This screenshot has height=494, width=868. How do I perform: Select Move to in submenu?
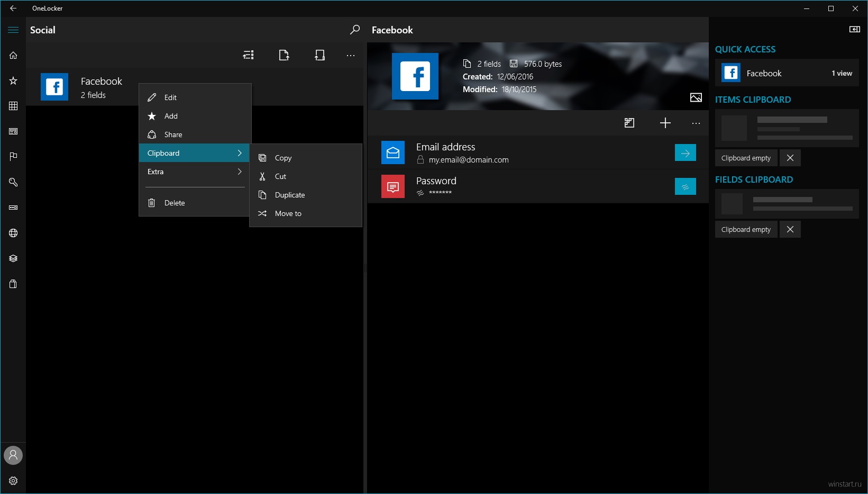[306, 213]
